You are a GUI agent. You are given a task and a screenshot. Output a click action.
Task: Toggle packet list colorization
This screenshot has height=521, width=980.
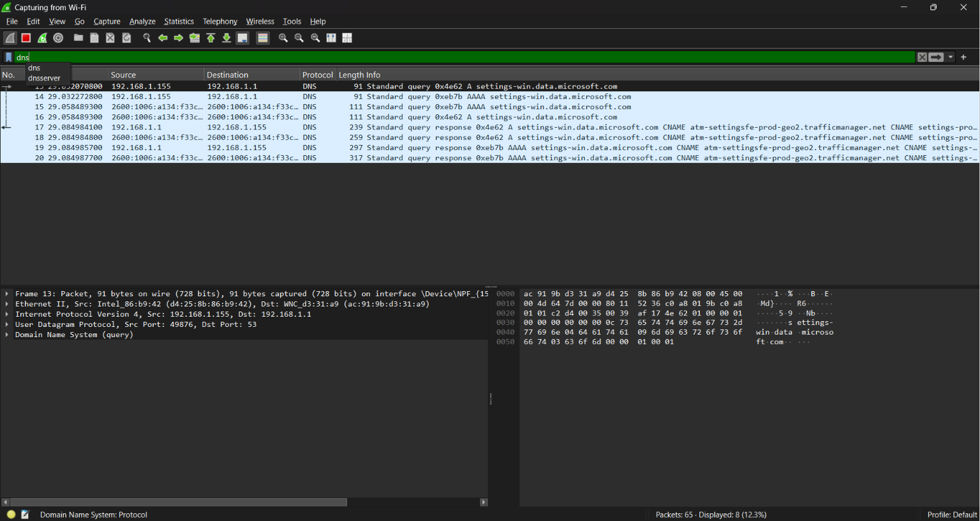(x=263, y=38)
